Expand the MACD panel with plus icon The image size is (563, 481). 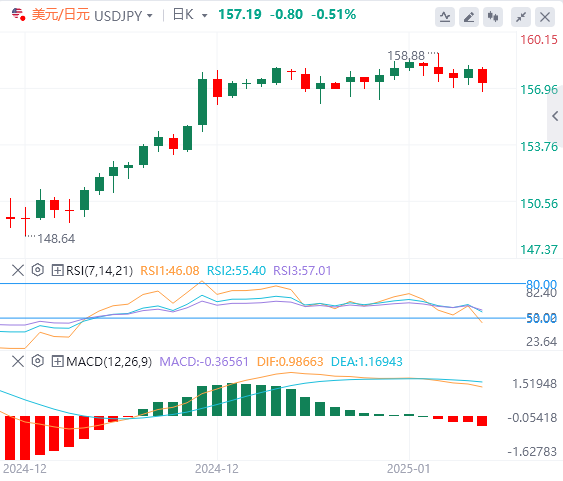tap(57, 361)
